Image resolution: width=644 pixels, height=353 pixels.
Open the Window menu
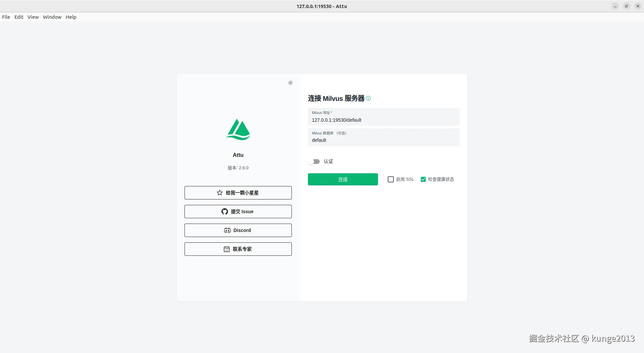coord(52,17)
